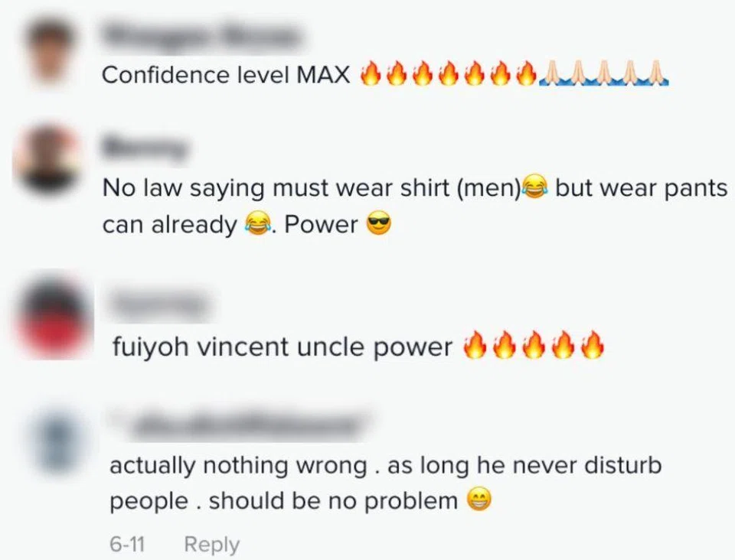This screenshot has width=735, height=560.
Task: Click the grinning emoji after 'no problem'
Action: tap(479, 500)
